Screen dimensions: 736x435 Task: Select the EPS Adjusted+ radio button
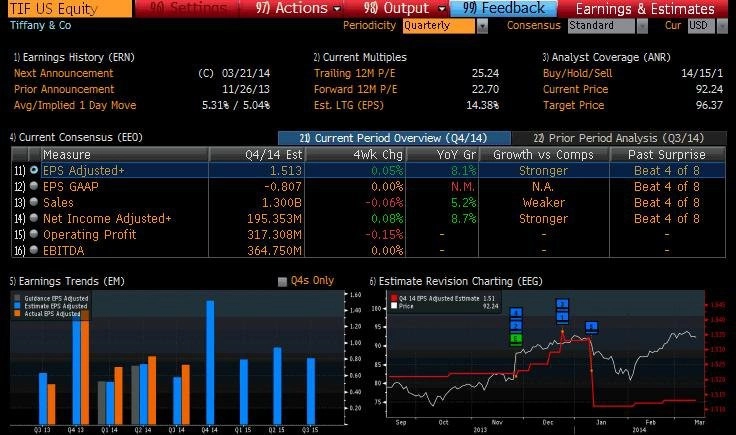tap(34, 170)
